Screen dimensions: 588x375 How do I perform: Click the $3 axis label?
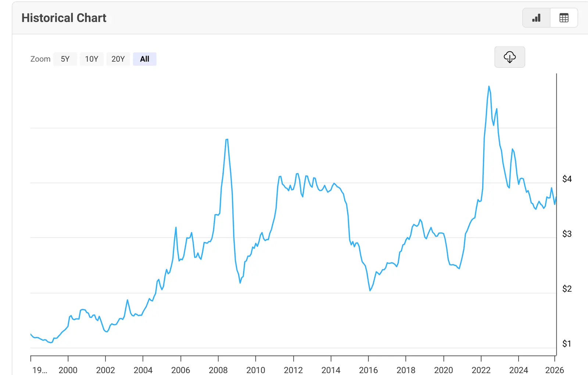[567, 234]
